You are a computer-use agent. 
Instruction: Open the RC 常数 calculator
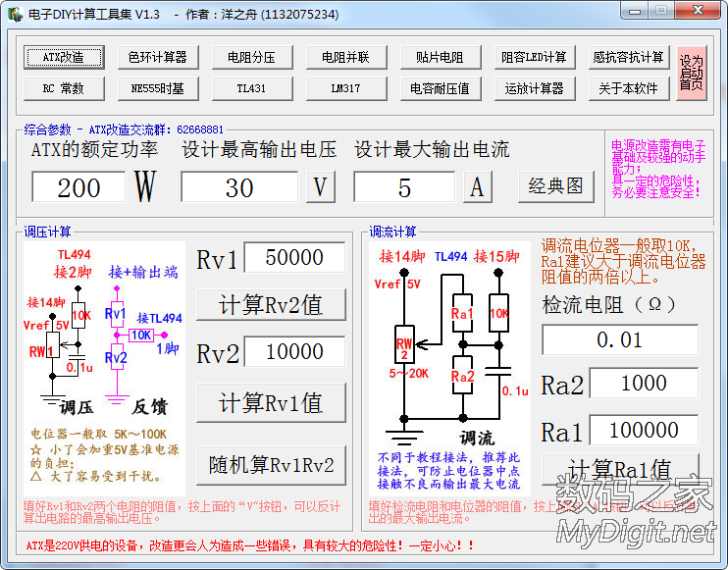(64, 88)
